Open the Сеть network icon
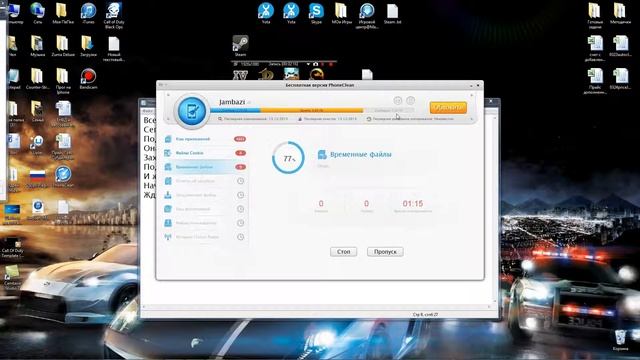This screenshot has width=640, height=360. coord(38,13)
